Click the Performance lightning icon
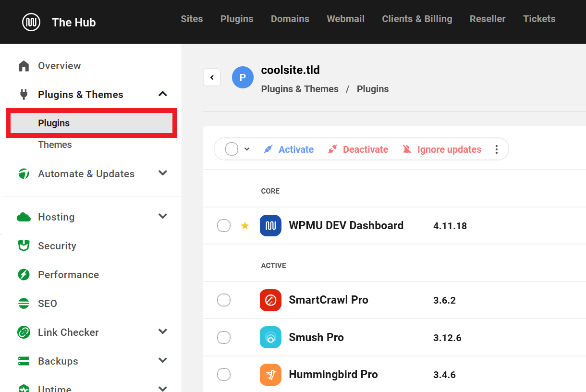 (x=24, y=275)
